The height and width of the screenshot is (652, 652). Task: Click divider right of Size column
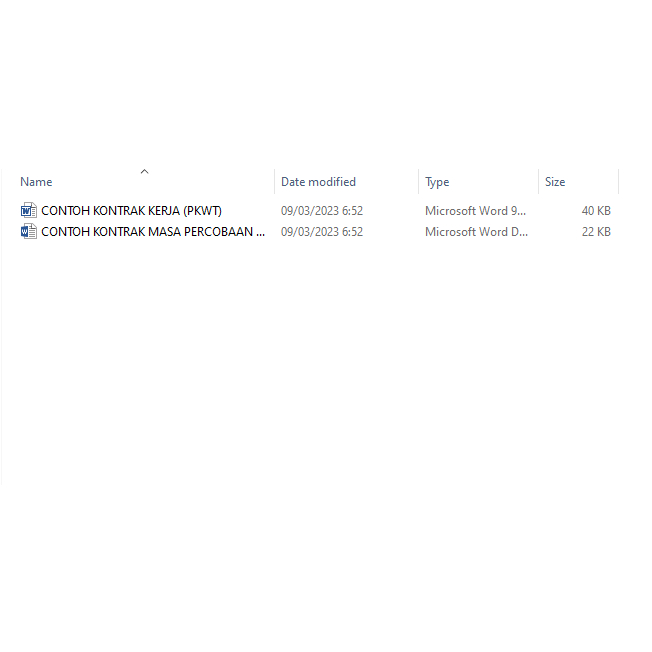point(619,181)
